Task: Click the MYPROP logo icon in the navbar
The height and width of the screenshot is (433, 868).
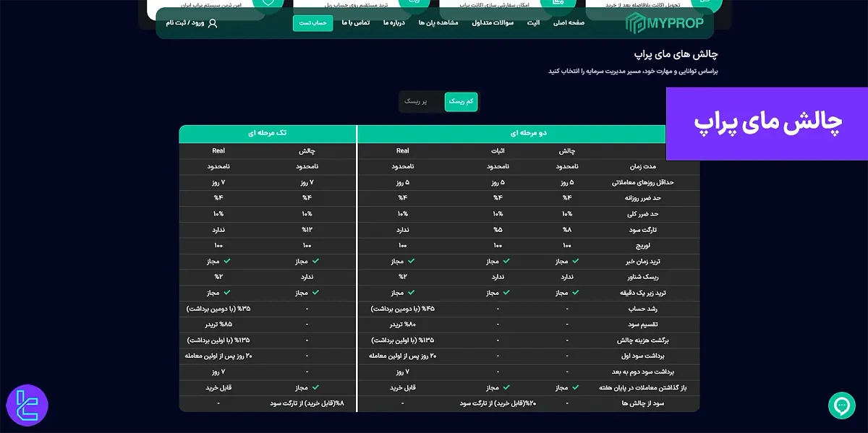Action: point(637,22)
